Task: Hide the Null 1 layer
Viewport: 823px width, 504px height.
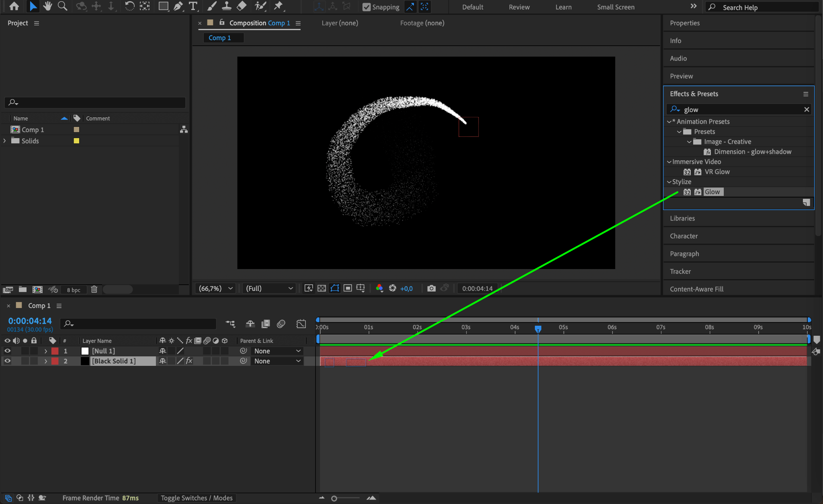Action: 7,351
